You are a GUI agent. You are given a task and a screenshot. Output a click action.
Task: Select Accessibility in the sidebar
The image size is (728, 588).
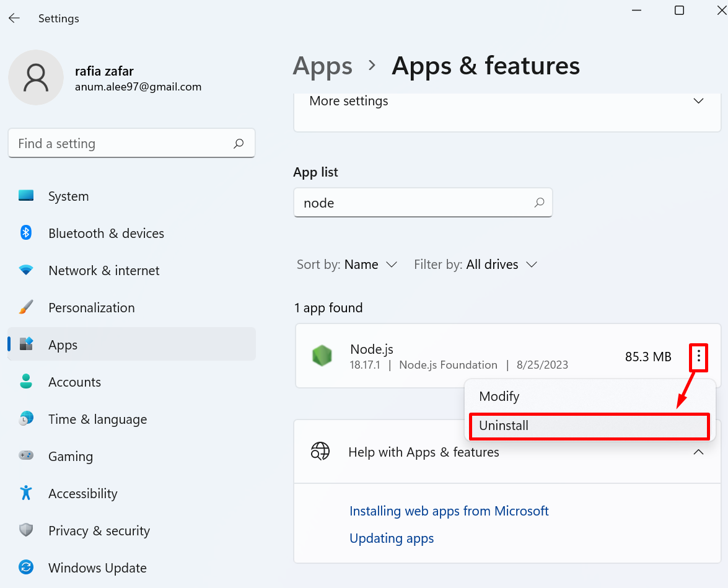[x=131, y=493]
